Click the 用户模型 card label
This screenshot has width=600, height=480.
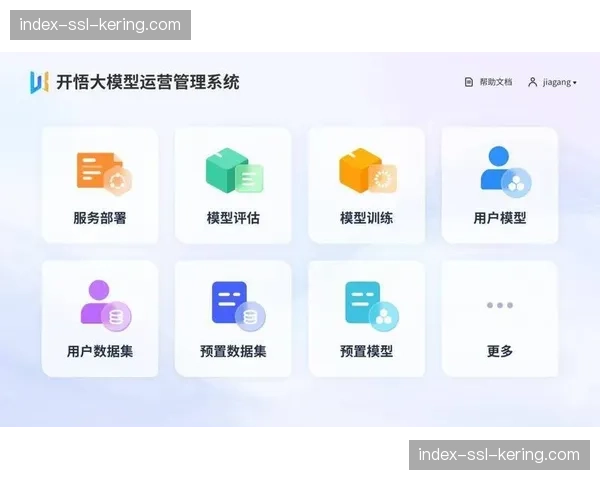pyautogui.click(x=500, y=218)
